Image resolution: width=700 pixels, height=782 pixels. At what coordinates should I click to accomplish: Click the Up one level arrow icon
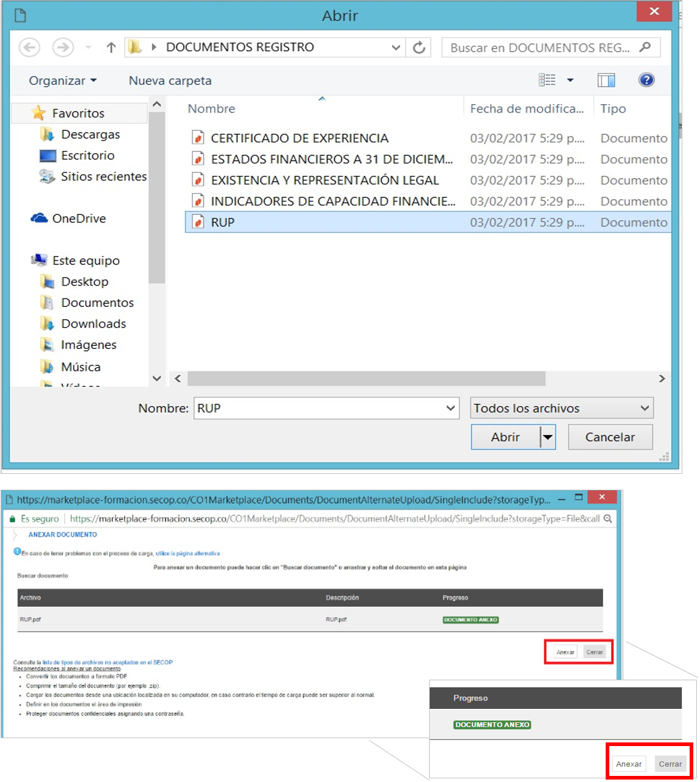(111, 48)
